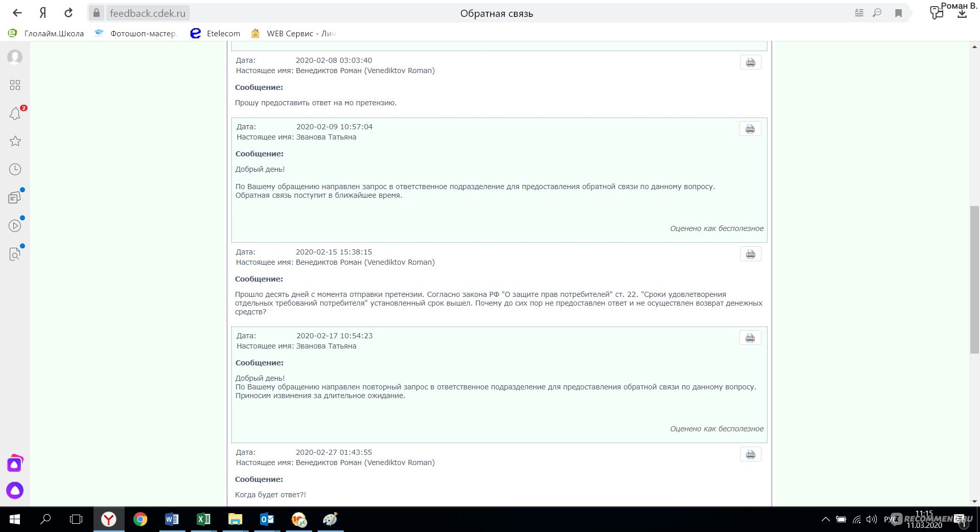Click the scrollbar up arrow
980x532 pixels.
974,47
